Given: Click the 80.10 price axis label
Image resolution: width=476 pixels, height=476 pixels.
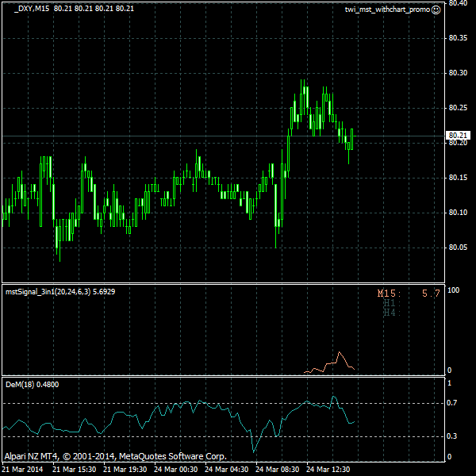Looking at the screenshot, I should (x=458, y=213).
